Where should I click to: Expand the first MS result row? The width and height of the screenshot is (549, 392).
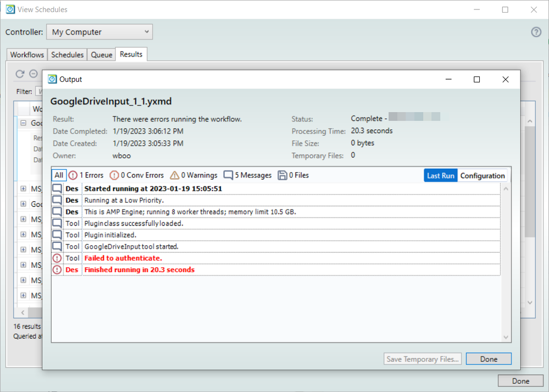(x=23, y=189)
